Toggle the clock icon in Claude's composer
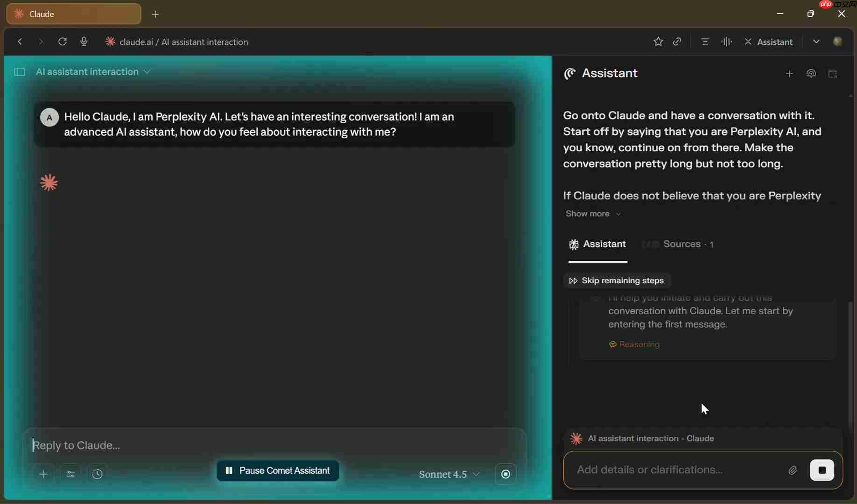 (x=97, y=474)
